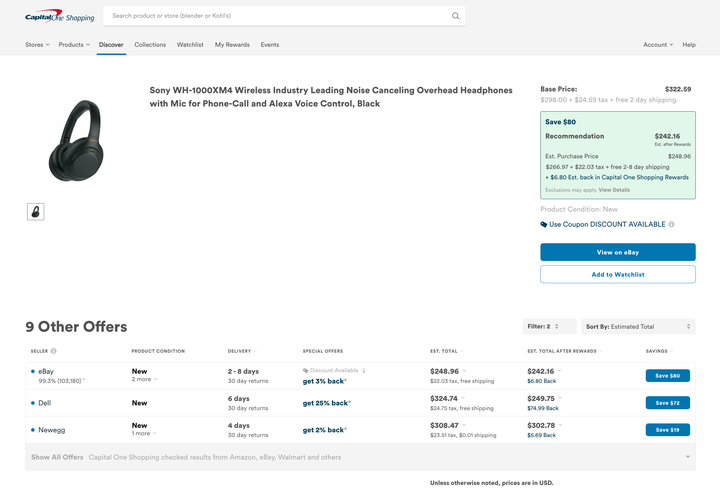
Task: Open the Filter: 2 selector
Action: click(549, 327)
